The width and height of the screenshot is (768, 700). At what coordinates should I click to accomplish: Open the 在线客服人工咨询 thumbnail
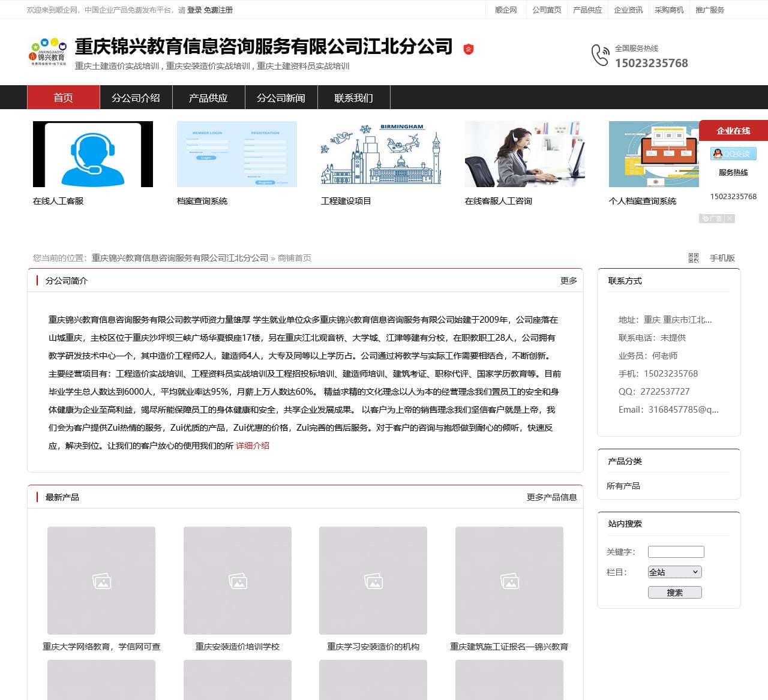click(525, 154)
